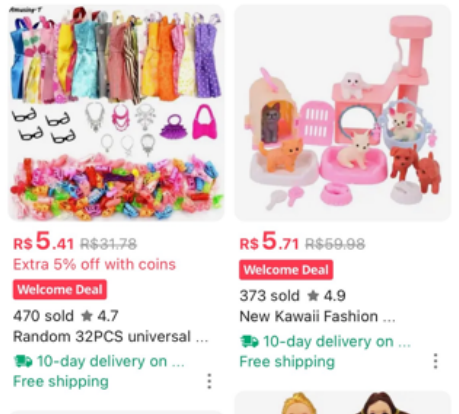Open the pink pet playset product image
Image resolution: width=459 pixels, height=414 pixels.
point(343,113)
